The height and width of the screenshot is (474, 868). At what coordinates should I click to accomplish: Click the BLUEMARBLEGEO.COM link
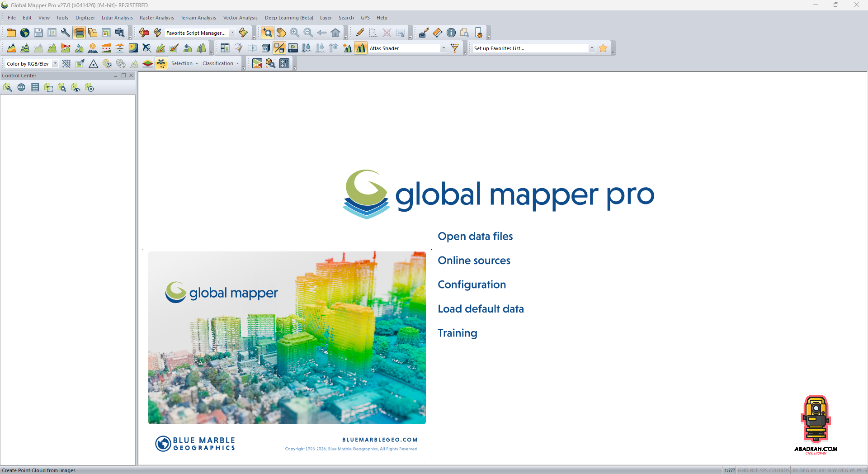(380, 440)
